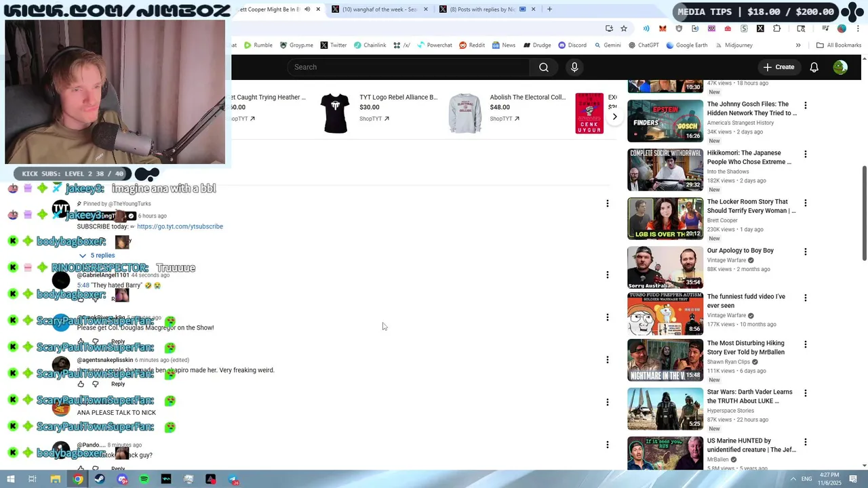Like the agentsnakeplisskin comment

coord(81,384)
